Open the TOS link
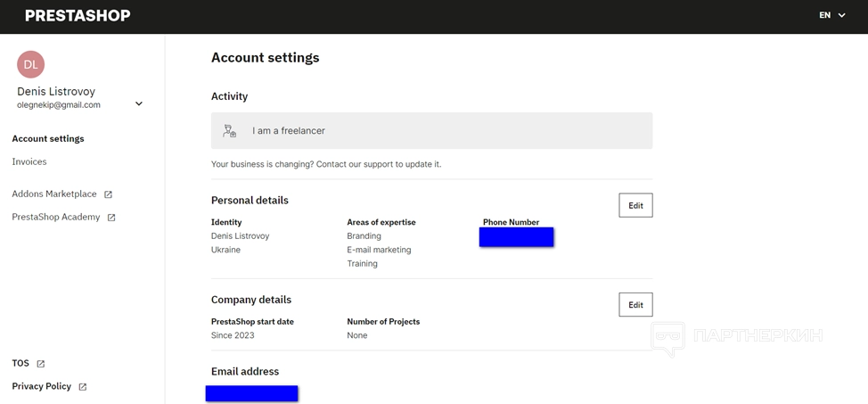Viewport: 868px width, 404px height. pyautogui.click(x=20, y=364)
